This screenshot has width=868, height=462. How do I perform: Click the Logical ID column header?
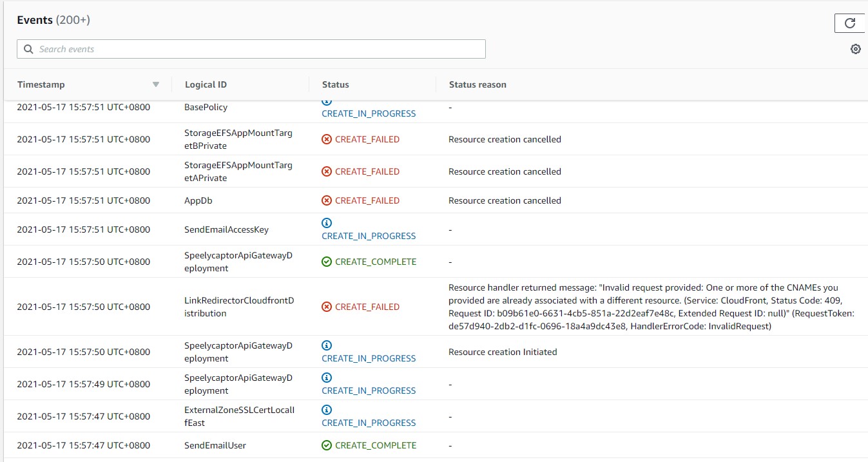click(x=206, y=84)
